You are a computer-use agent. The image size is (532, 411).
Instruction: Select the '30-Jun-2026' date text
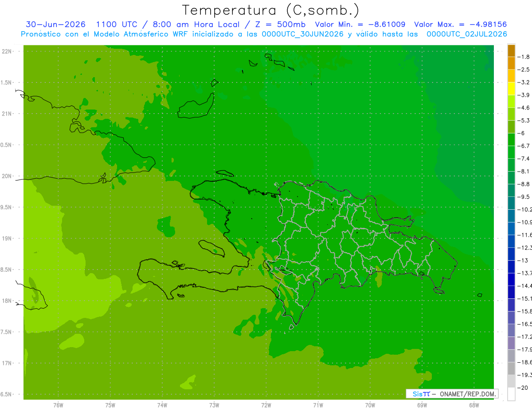pos(55,24)
